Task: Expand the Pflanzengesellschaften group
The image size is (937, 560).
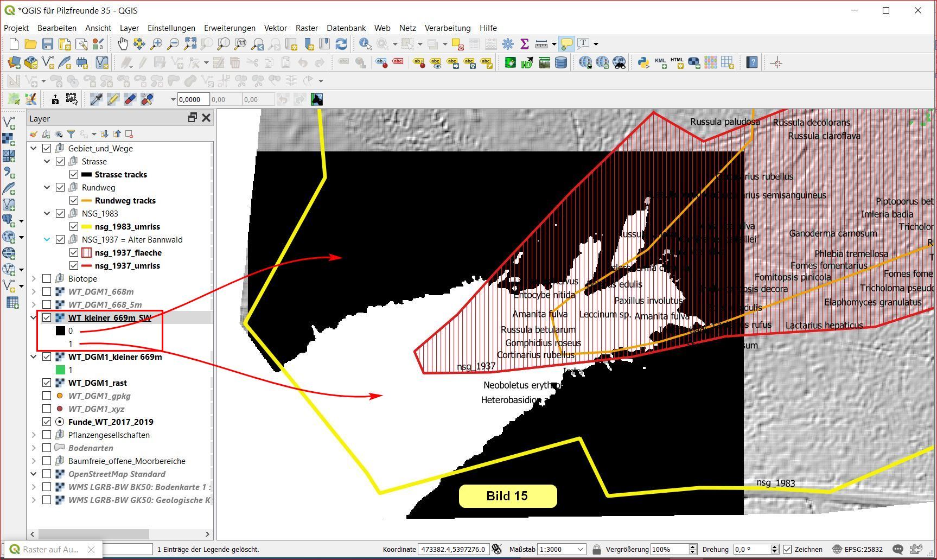Action: pos(34,435)
